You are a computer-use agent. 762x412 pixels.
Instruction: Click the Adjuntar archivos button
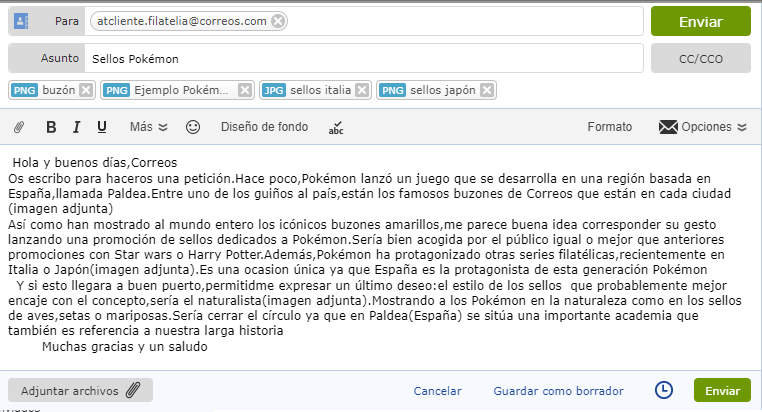tap(80, 390)
